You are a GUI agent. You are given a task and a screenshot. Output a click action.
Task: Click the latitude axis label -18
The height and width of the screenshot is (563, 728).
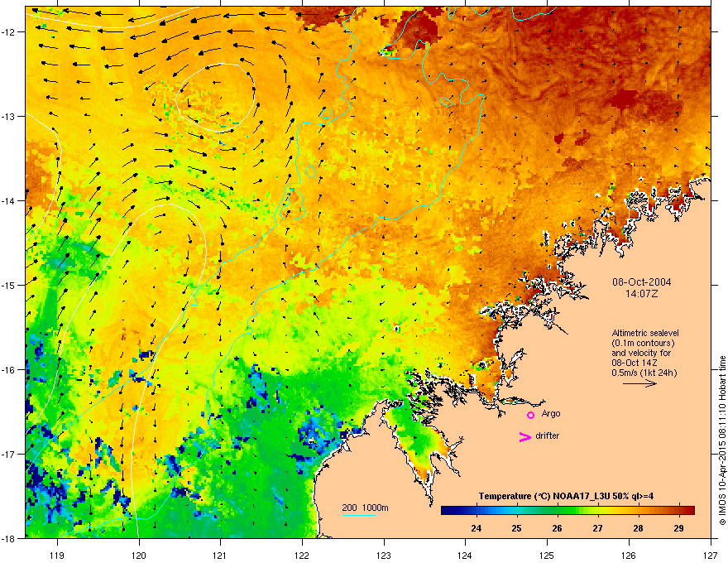tap(9, 538)
